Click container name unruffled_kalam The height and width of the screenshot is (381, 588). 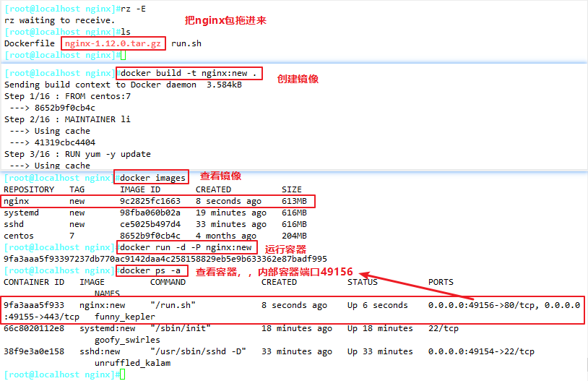pyautogui.click(x=133, y=364)
